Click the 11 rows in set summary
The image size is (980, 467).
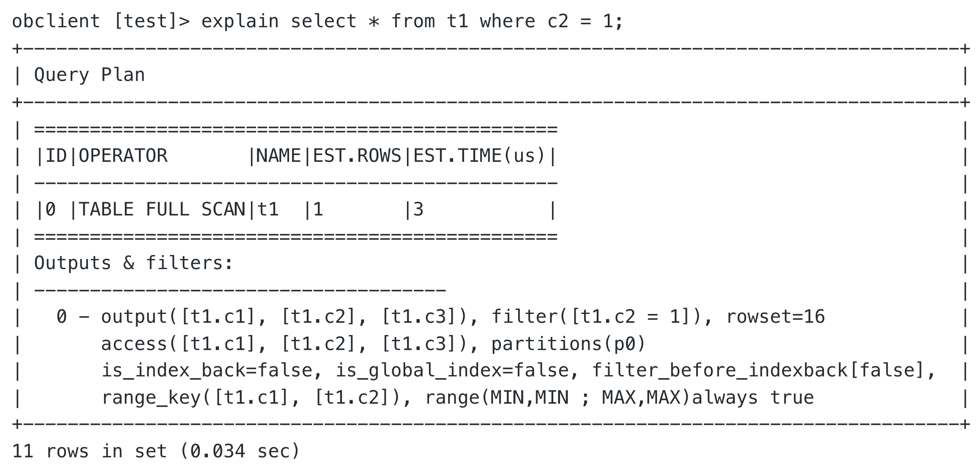point(156,452)
